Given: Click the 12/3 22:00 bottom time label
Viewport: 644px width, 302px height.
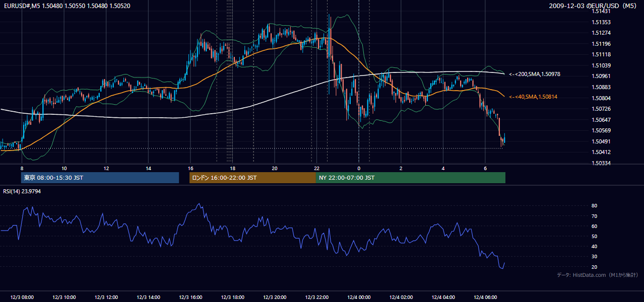Looking at the screenshot, I should [x=317, y=297].
